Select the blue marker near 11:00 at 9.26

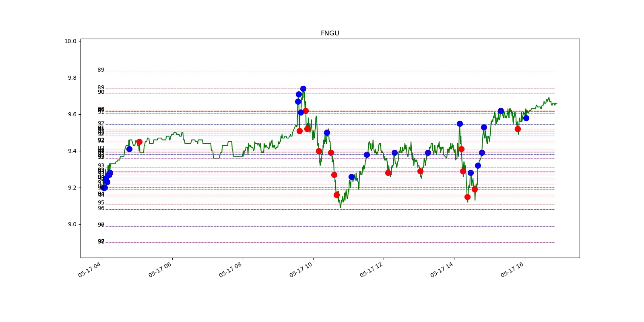[x=351, y=177]
